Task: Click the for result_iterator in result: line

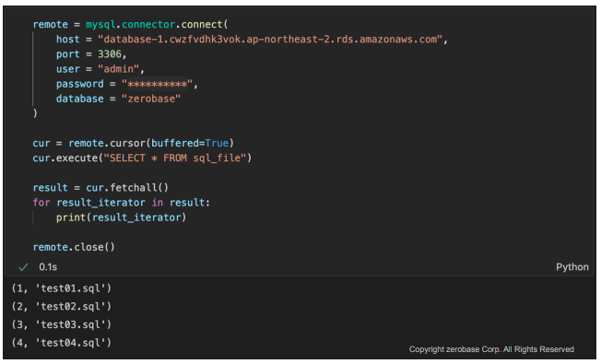Action: (x=121, y=203)
